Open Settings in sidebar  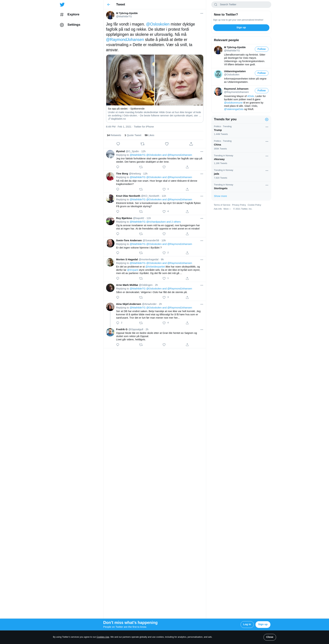(70, 25)
